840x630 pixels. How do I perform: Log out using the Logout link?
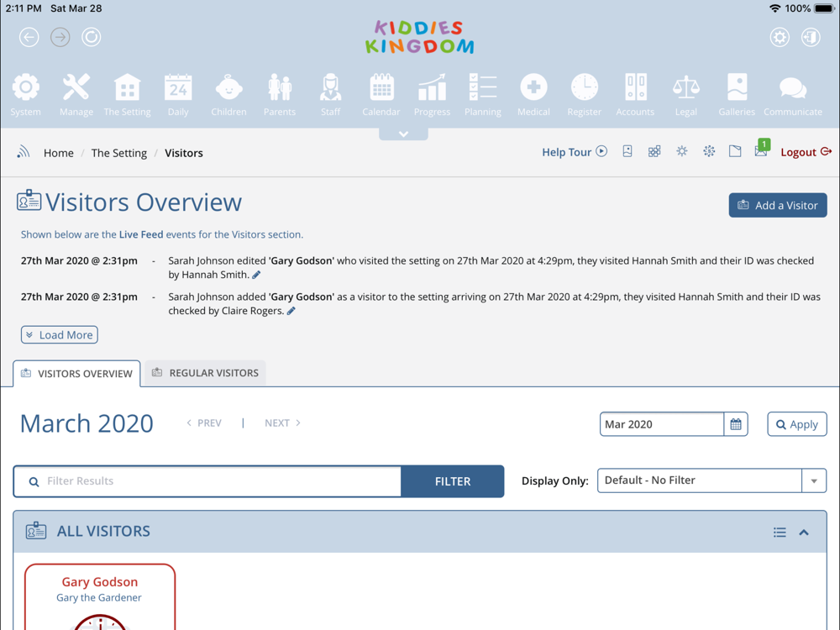tap(806, 152)
